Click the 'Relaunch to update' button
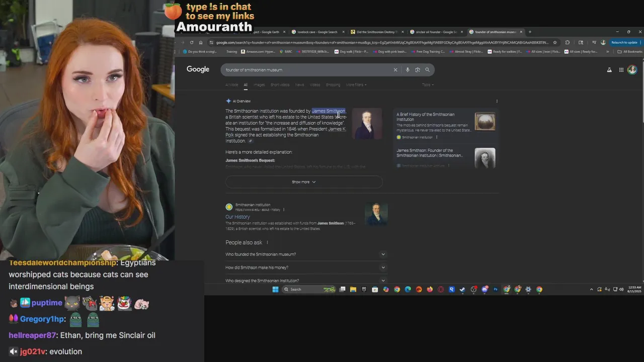Image resolution: width=644 pixels, height=362 pixels. coord(624,42)
